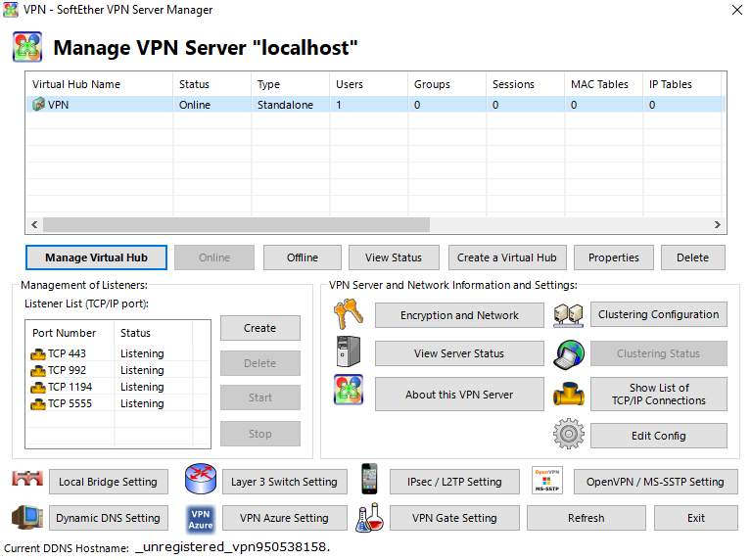Click the Users column header
751x560 pixels.
click(368, 84)
